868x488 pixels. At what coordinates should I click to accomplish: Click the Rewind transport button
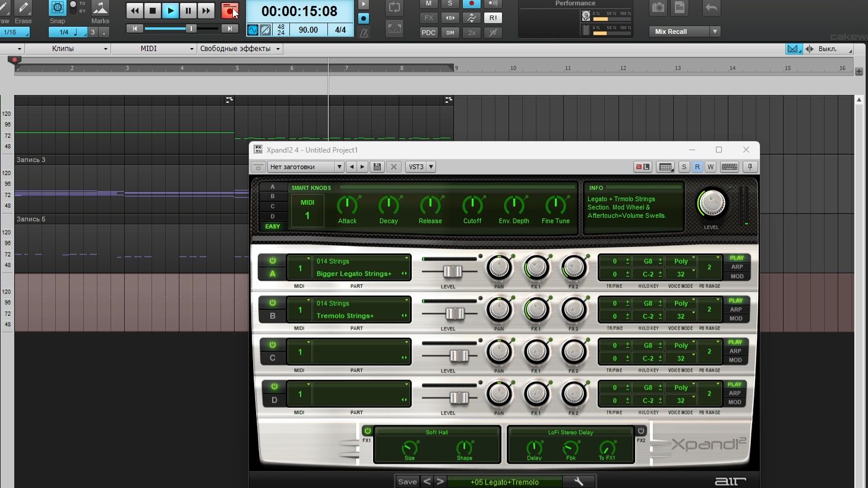135,10
